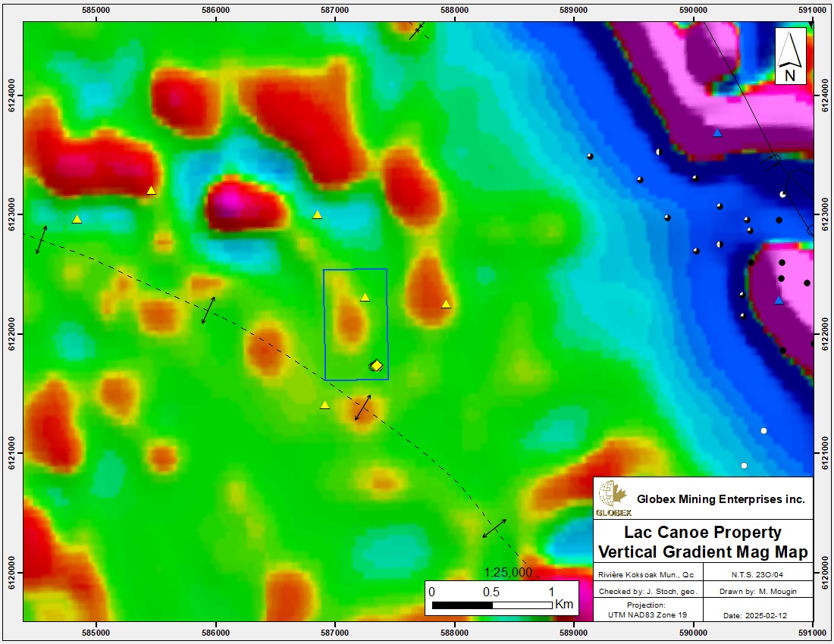
Task: Click the yellow triangle inside the blue rectangle
Action: [x=365, y=297]
